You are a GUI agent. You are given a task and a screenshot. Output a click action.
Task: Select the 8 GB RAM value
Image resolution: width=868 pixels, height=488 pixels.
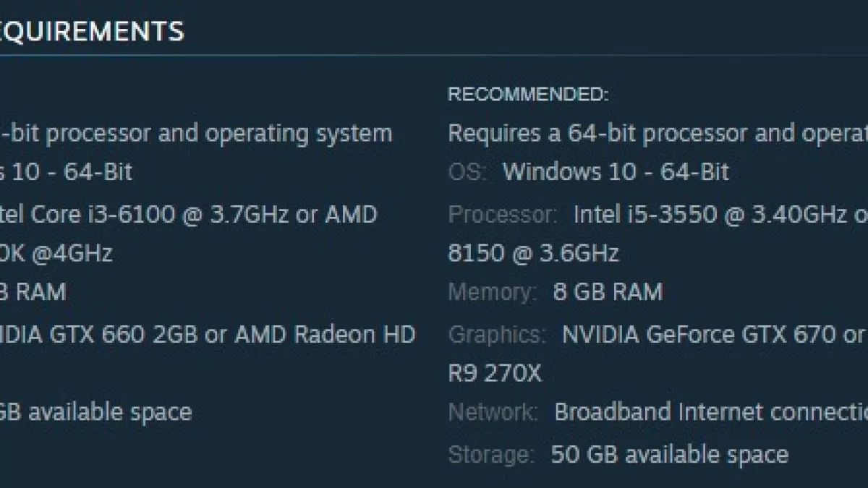pyautogui.click(x=608, y=292)
